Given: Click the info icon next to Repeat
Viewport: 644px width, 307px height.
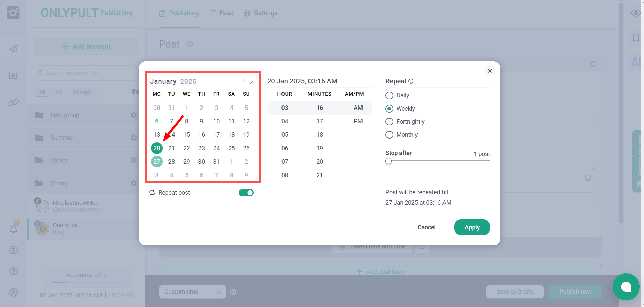Looking at the screenshot, I should tap(411, 81).
